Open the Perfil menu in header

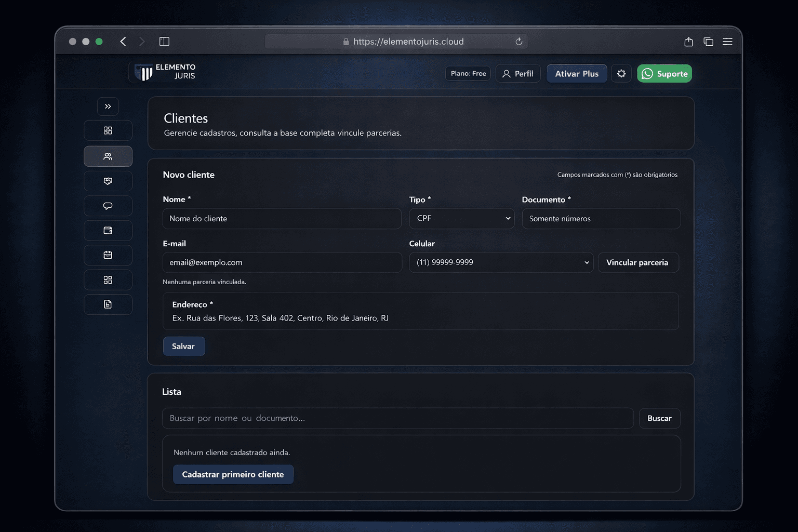click(518, 74)
